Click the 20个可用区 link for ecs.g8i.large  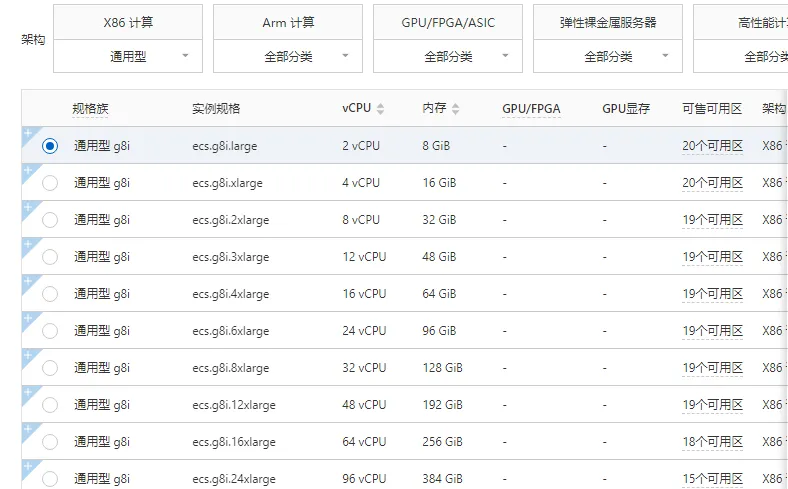click(712, 146)
